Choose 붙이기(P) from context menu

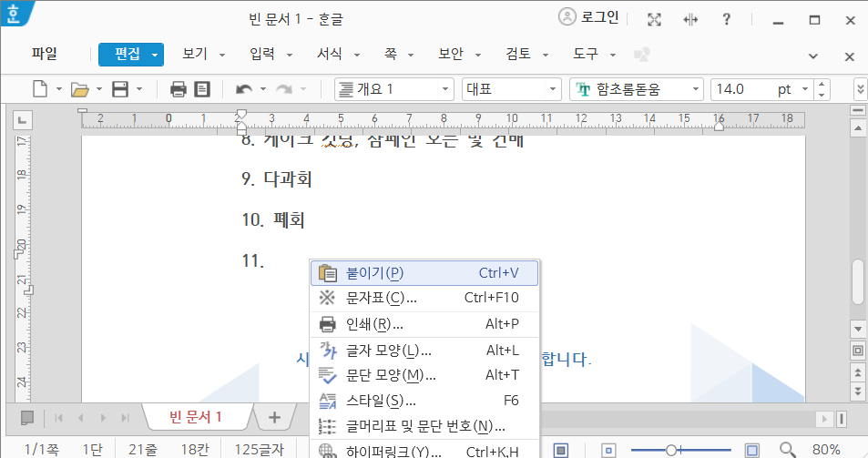(x=424, y=273)
